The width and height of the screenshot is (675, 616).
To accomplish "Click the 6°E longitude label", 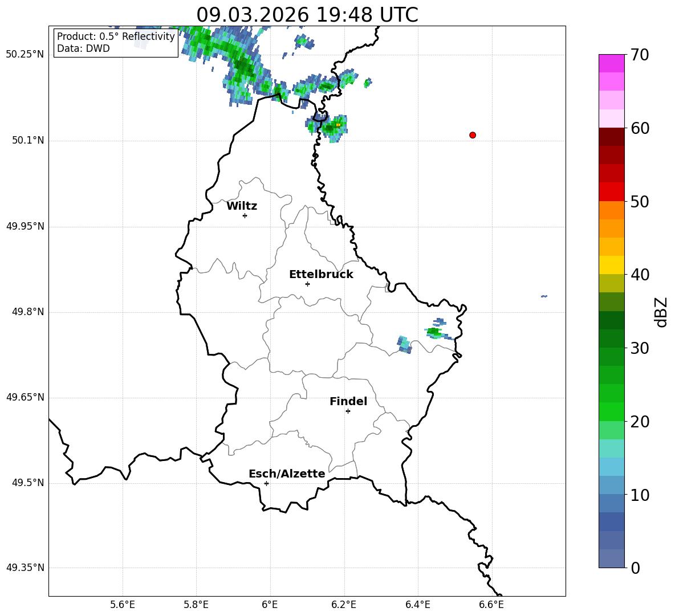I will (x=270, y=605).
